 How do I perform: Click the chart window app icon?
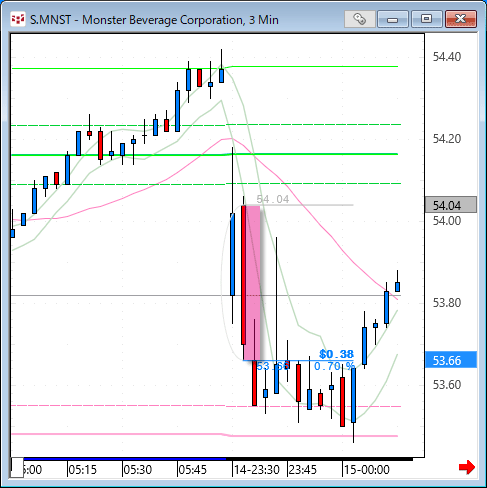click(18, 20)
